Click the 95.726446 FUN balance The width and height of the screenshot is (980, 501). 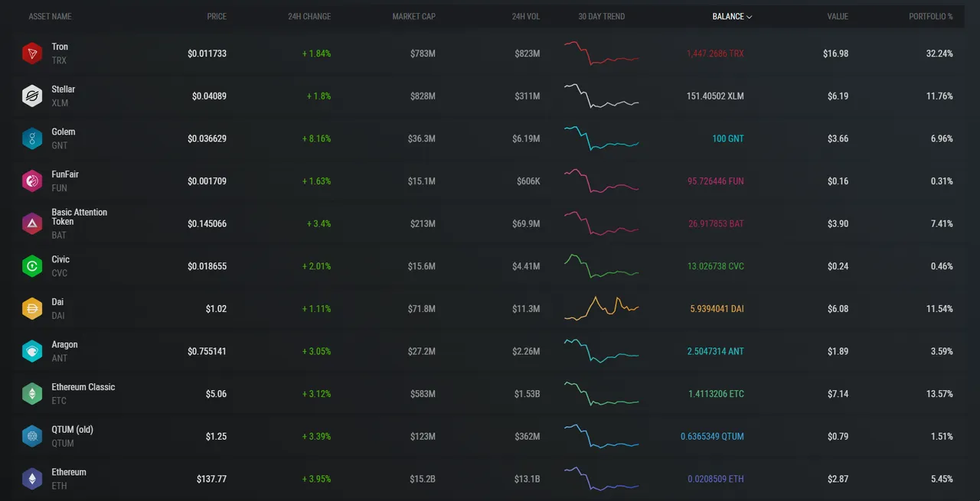(716, 181)
